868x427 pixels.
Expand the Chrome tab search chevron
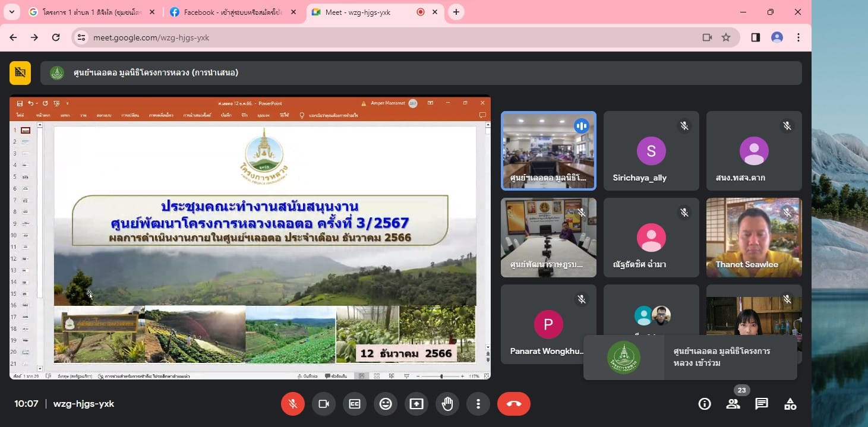pyautogui.click(x=12, y=12)
